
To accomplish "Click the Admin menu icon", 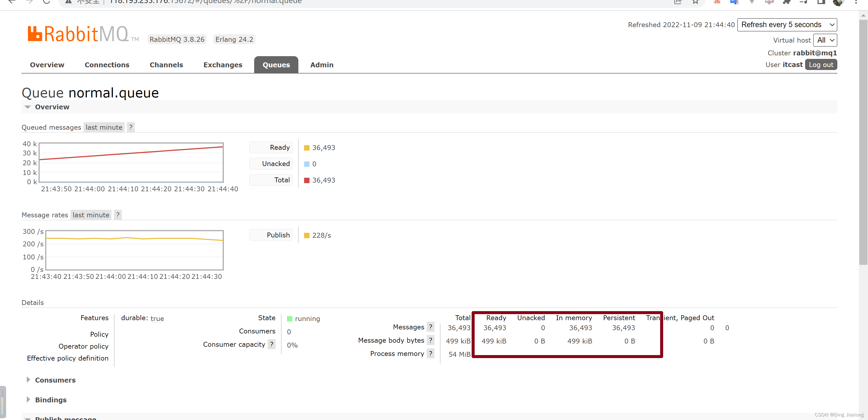I will tap(322, 65).
